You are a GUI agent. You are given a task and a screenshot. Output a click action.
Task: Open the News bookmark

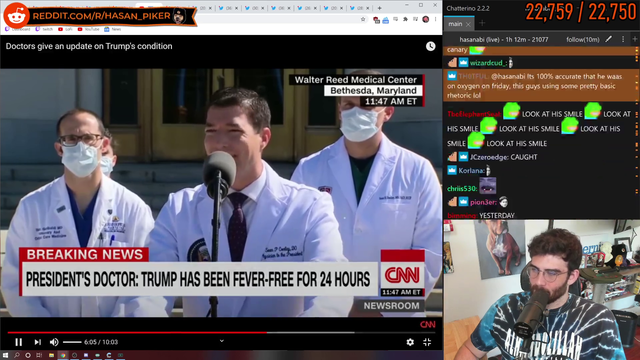pos(113,29)
